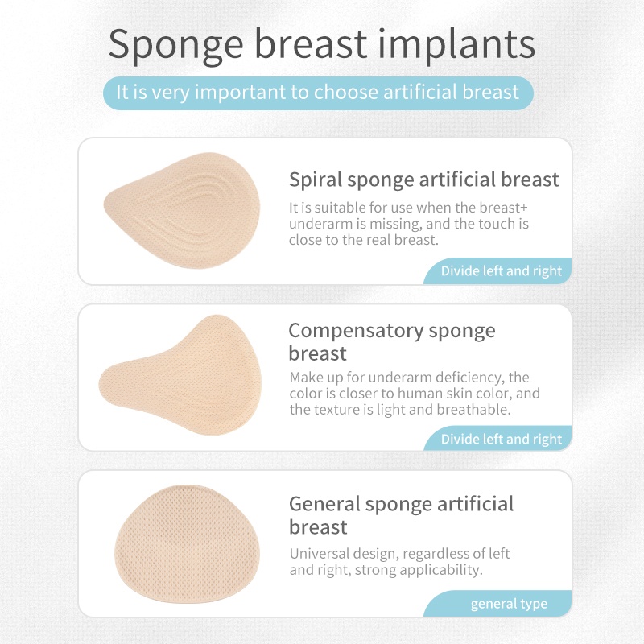Click the spiral sponge breast product image
644x644 pixels.
coord(182,211)
